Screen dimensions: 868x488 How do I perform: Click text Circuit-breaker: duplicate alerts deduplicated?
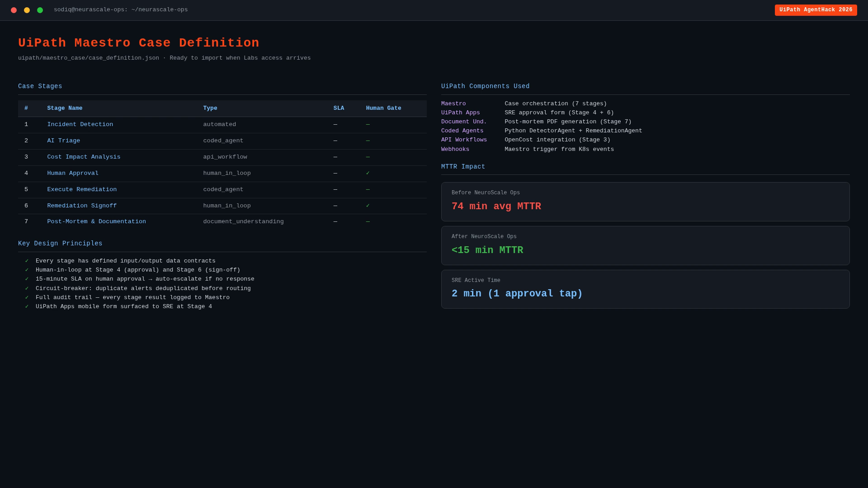tap(143, 289)
